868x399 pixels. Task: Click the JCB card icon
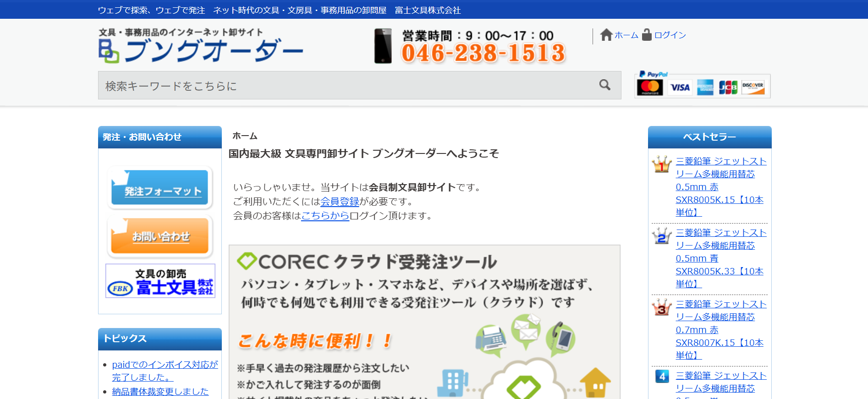click(728, 87)
